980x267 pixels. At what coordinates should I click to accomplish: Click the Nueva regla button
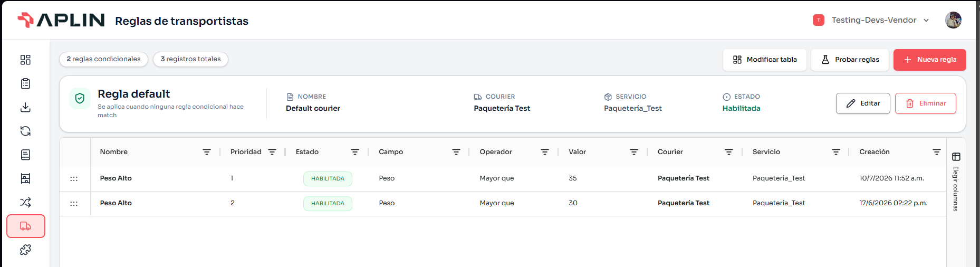point(929,60)
